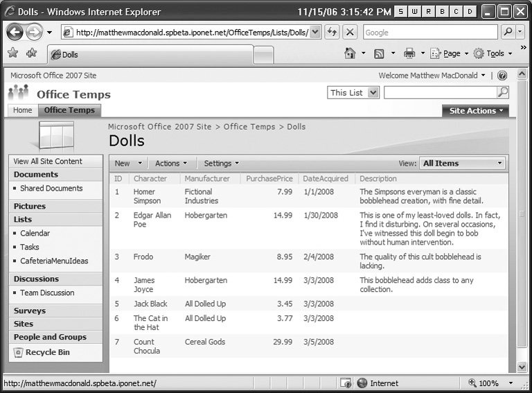Open the New item menu
The height and width of the screenshot is (393, 532).
[128, 164]
